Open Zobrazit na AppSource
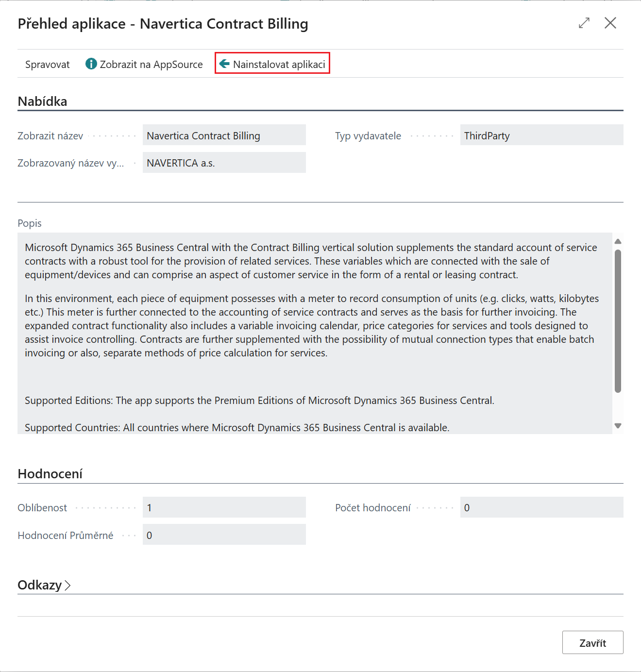Screen dimensions: 641x672 (x=151, y=65)
